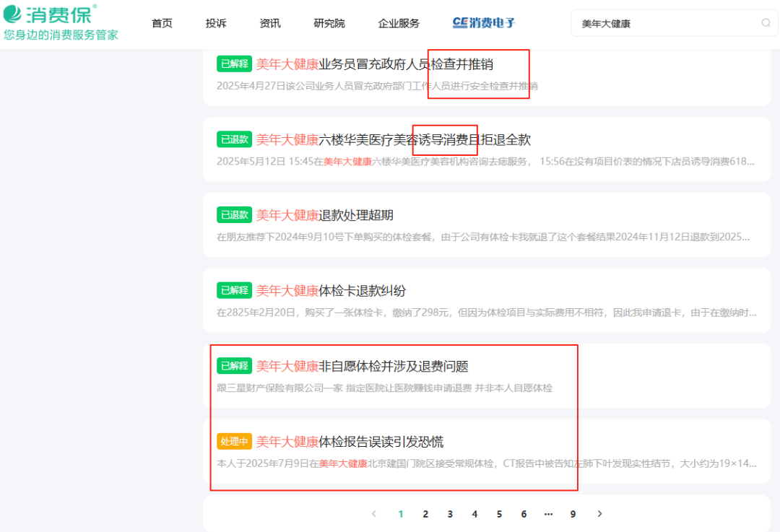Image resolution: width=780 pixels, height=532 pixels.
Task: Click 已解释 badge on 冒充政府人员 complaint
Action: (x=234, y=64)
